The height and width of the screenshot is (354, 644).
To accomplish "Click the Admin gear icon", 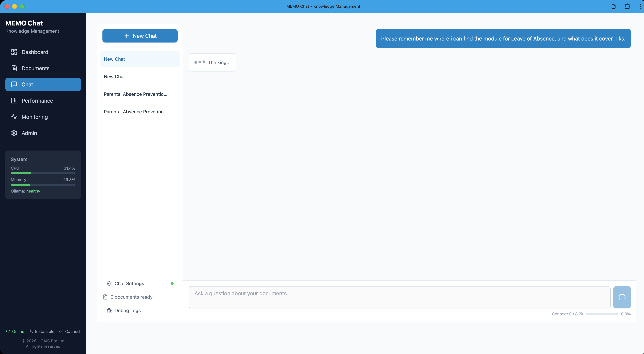I will point(14,133).
